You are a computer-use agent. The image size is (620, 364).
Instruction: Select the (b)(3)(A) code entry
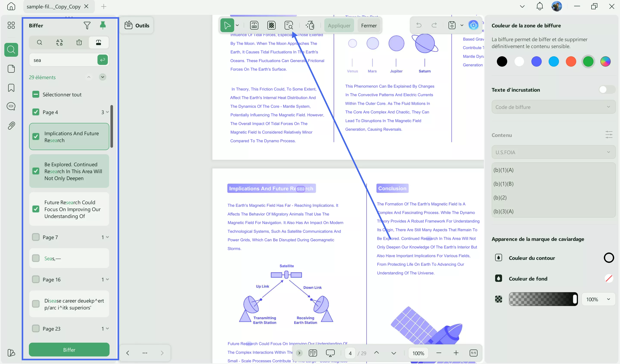(554, 211)
